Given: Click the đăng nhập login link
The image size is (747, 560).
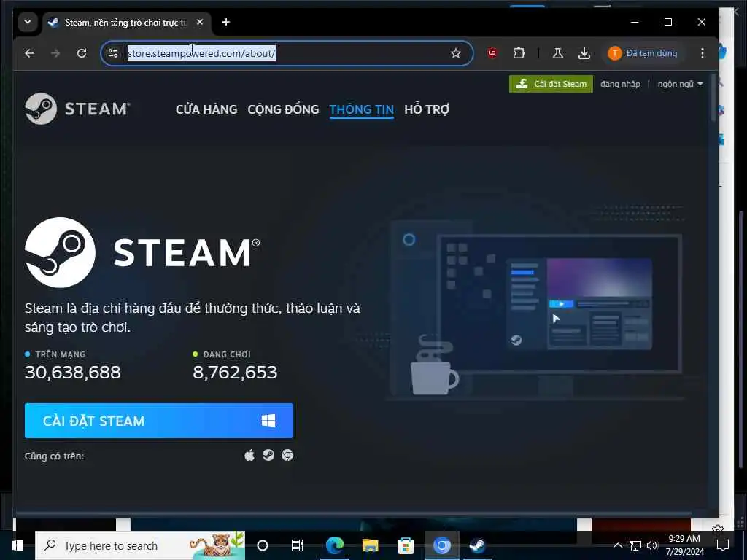Looking at the screenshot, I should pos(620,84).
